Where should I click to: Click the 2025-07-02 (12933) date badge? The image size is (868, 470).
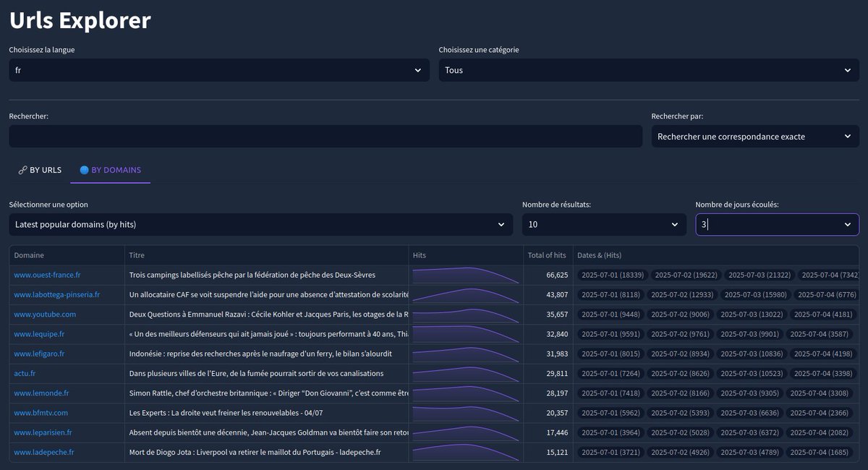[681, 294]
